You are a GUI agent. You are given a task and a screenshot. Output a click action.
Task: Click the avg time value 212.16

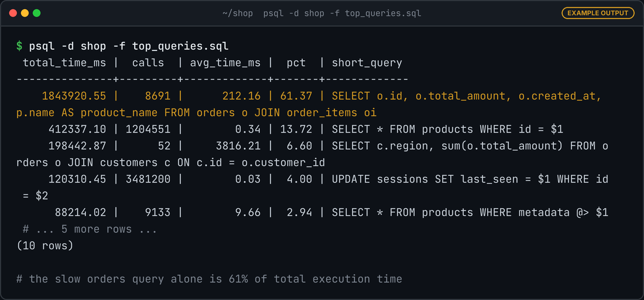[241, 96]
